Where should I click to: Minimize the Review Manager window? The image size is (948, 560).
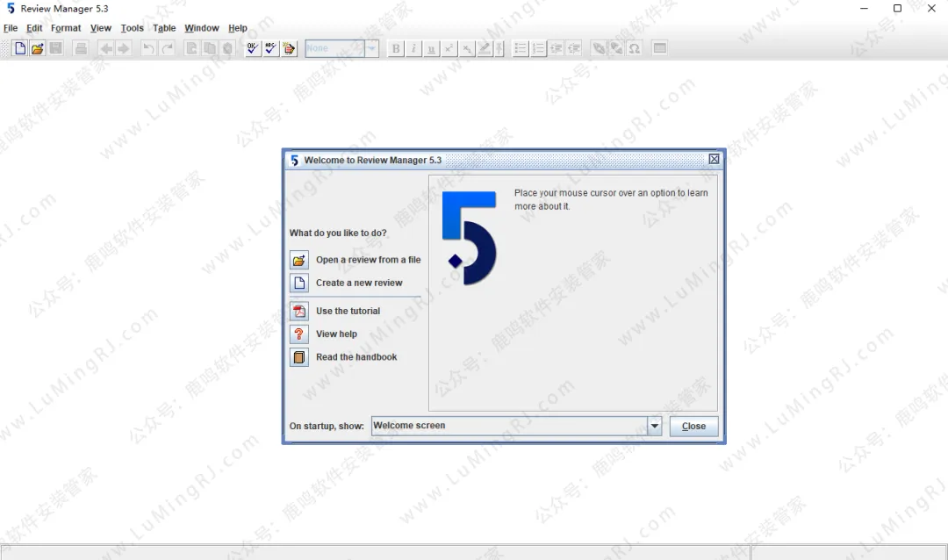point(864,9)
